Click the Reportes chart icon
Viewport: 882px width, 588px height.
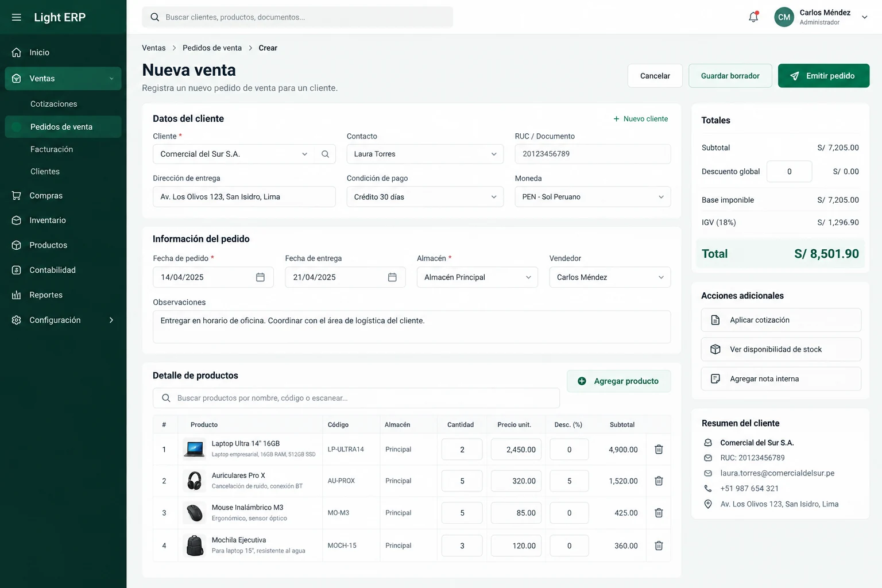(17, 295)
